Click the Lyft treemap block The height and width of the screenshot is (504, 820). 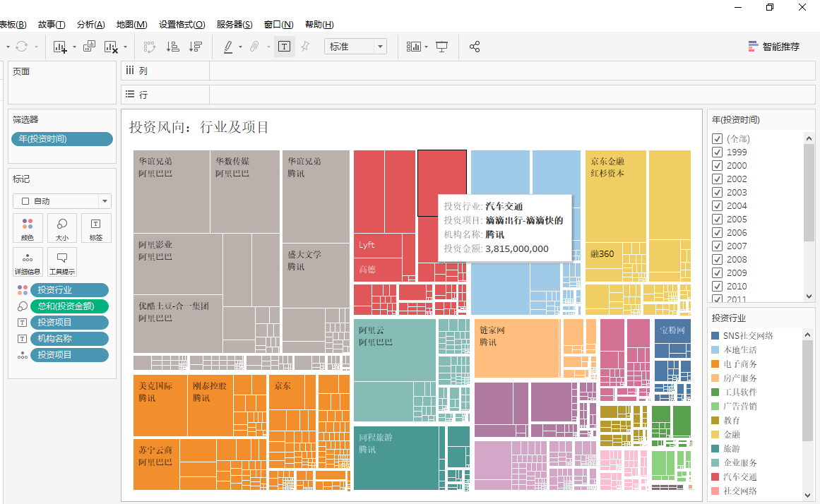378,246
